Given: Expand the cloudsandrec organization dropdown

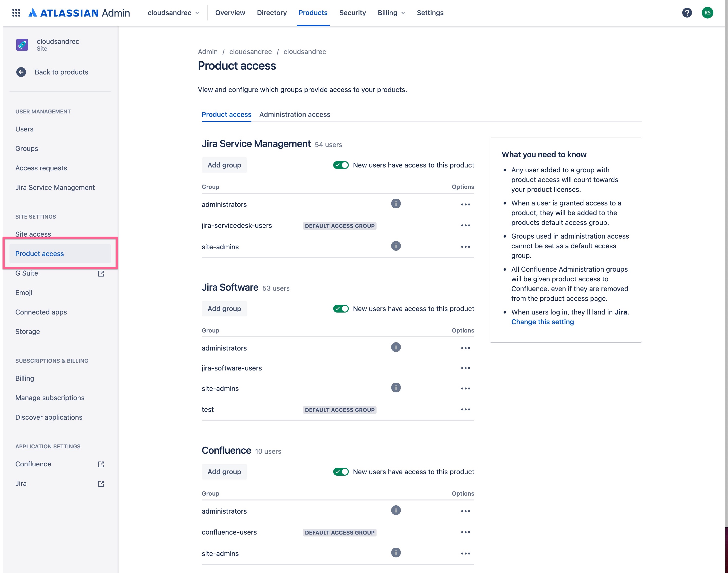Looking at the screenshot, I should point(174,13).
